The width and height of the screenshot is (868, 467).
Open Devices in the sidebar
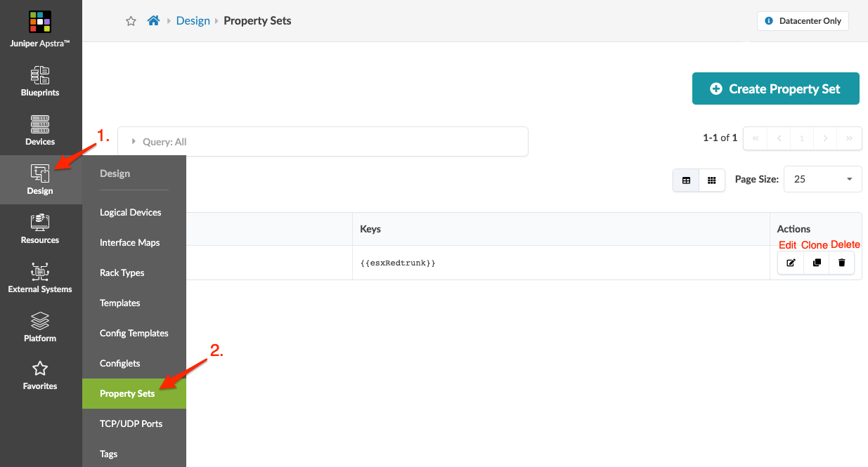(40, 131)
